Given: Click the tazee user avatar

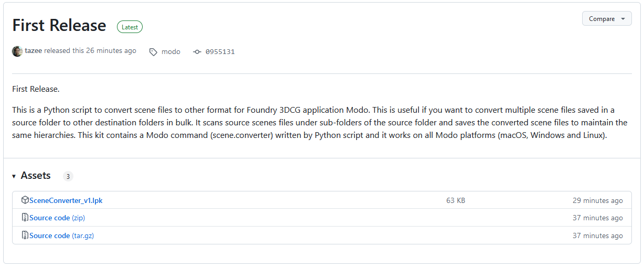Looking at the screenshot, I should pyautogui.click(x=17, y=51).
